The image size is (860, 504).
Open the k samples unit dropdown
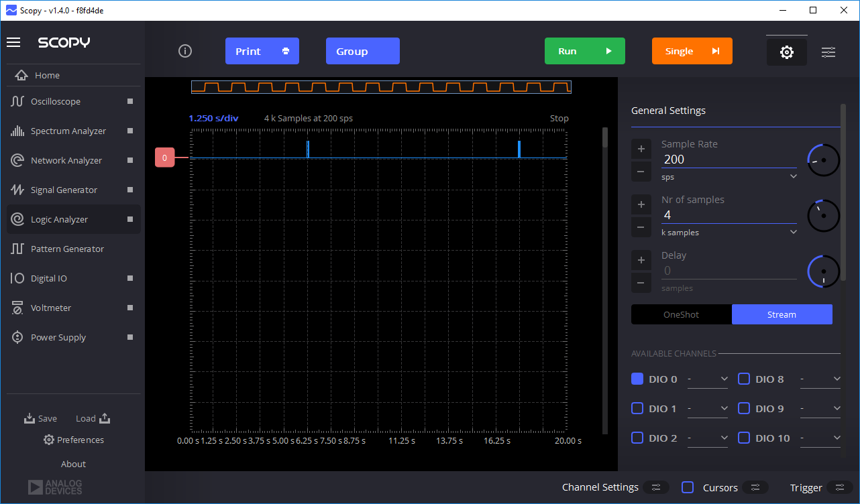[729, 232]
